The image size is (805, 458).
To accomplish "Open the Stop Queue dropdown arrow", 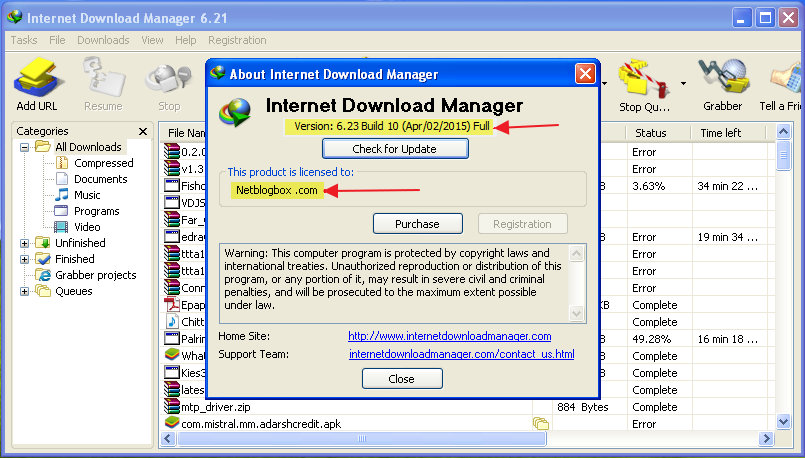I will (683, 83).
